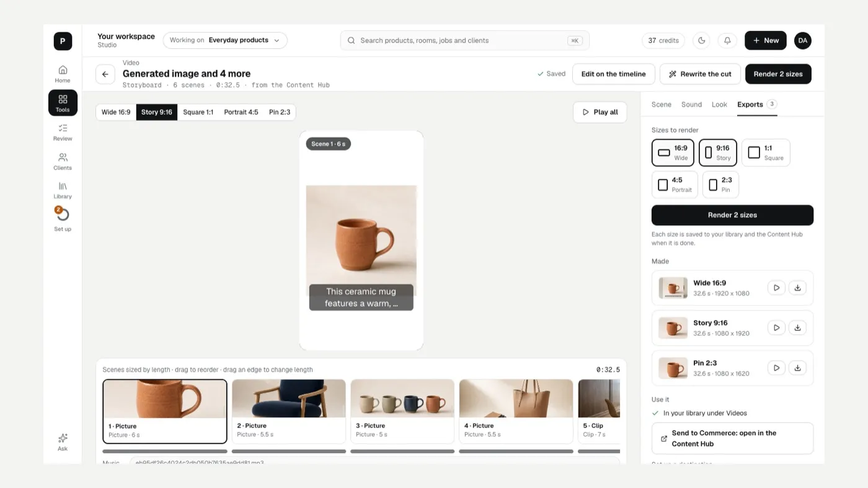Play the Wide 16:9 export
The width and height of the screenshot is (868, 488).
pyautogui.click(x=776, y=288)
